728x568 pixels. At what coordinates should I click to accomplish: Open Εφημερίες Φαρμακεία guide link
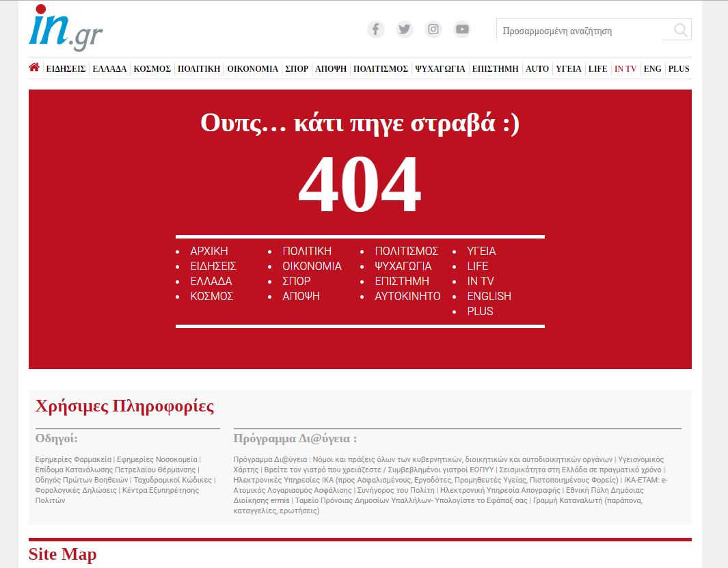(73, 459)
